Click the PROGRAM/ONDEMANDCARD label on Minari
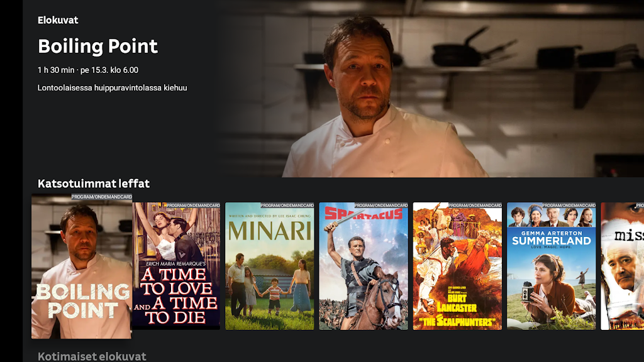The height and width of the screenshot is (362, 644). click(x=287, y=206)
